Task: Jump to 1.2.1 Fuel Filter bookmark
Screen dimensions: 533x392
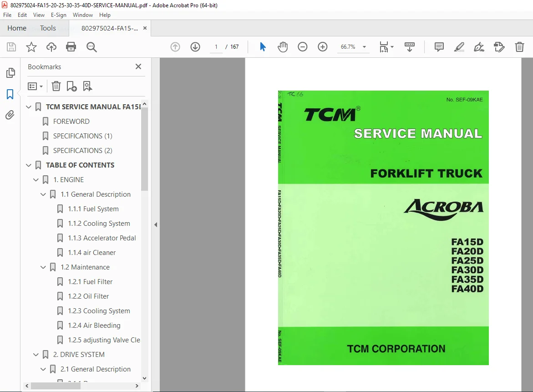Action: click(90, 282)
